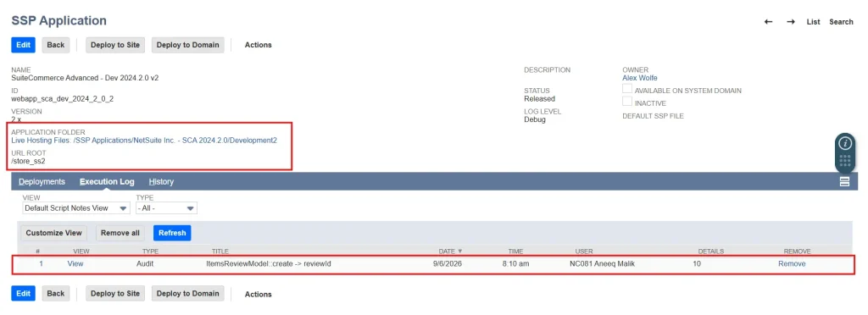The image size is (868, 315).
Task: Open the floating info help icon
Action: 845,143
